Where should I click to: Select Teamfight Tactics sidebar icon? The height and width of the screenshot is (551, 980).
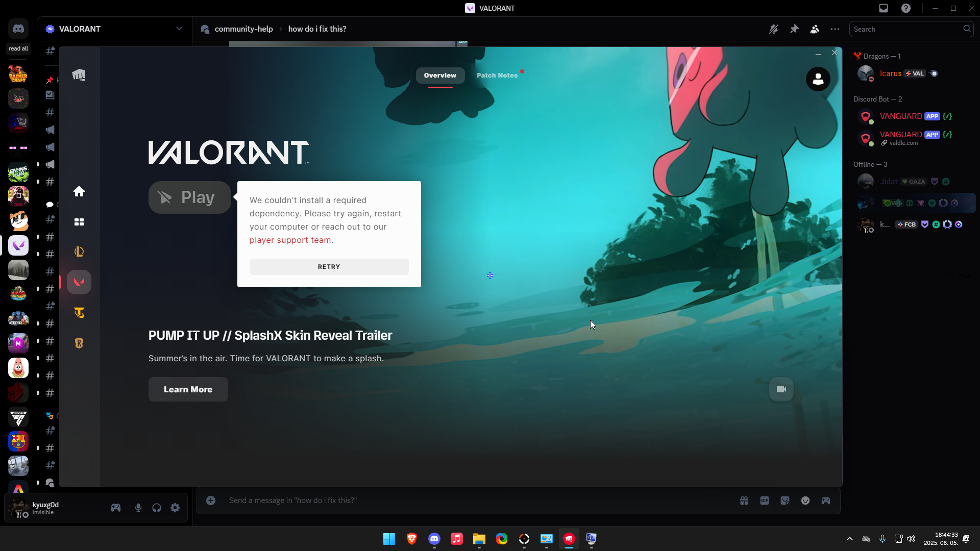pos(79,313)
